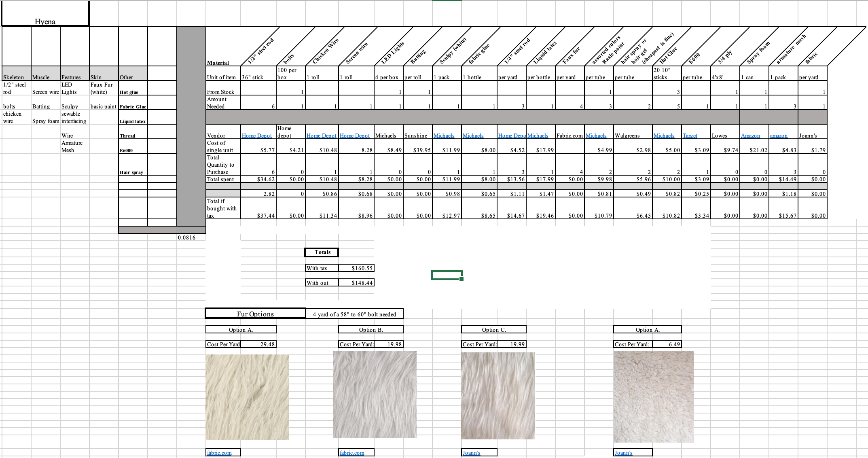Select the '100 per box' unit cell
868x458 pixels.
pyautogui.click(x=291, y=73)
